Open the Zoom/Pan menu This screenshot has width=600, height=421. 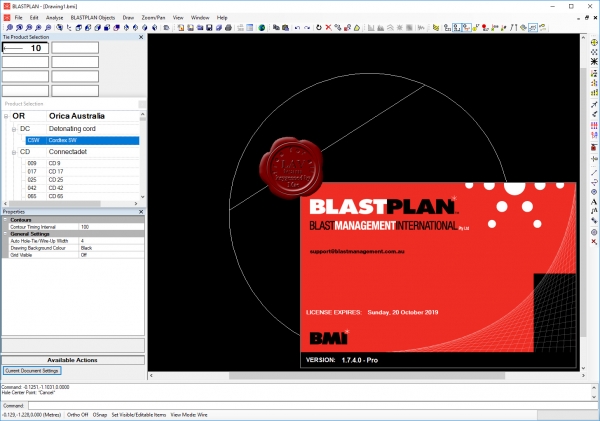(x=153, y=18)
